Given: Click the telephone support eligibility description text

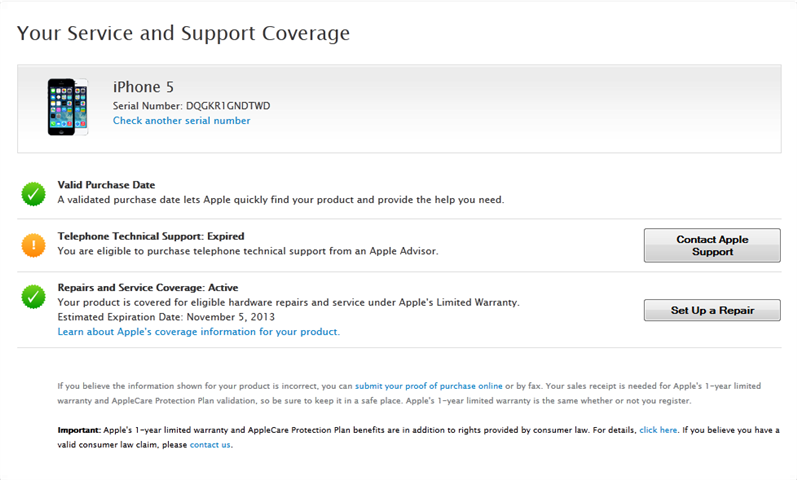Looking at the screenshot, I should tap(247, 251).
